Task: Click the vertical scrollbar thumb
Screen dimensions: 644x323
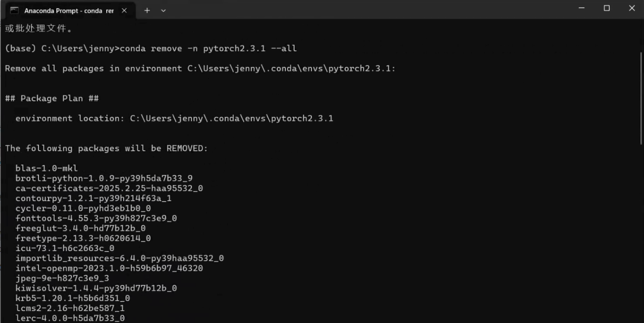Action: tap(641, 99)
